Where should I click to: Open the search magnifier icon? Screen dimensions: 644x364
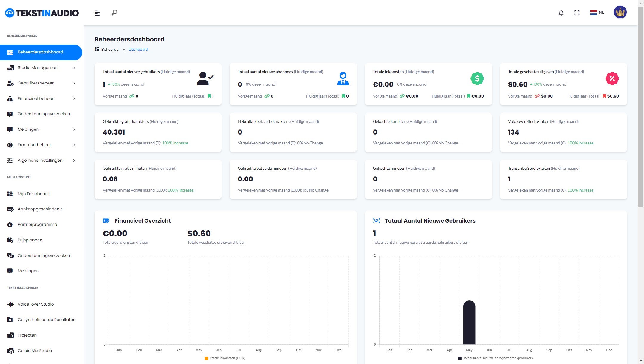pyautogui.click(x=114, y=13)
